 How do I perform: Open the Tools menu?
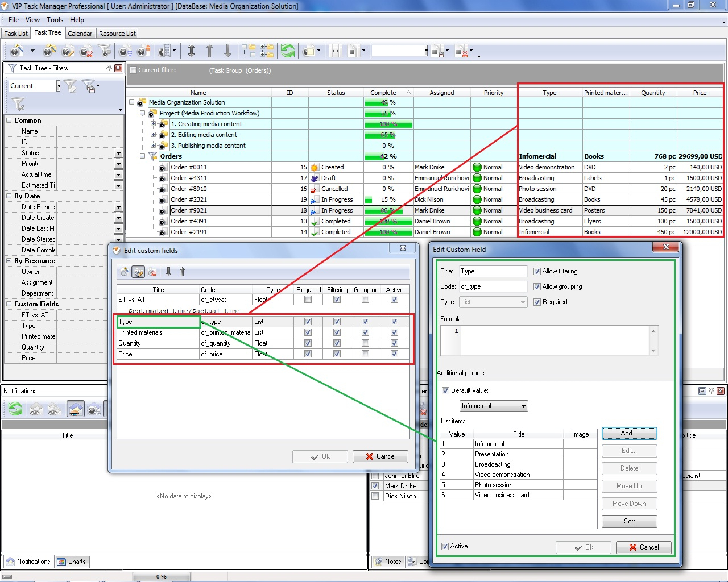(x=55, y=20)
